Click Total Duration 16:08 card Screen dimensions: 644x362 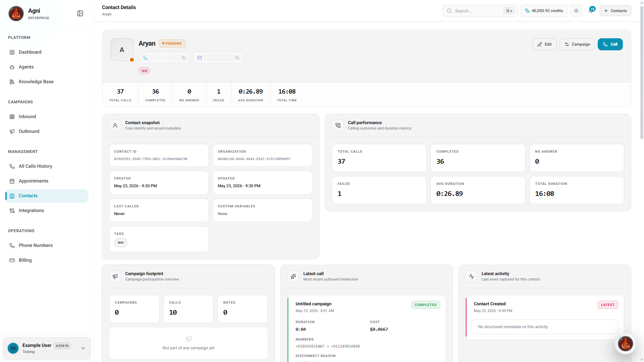click(577, 190)
